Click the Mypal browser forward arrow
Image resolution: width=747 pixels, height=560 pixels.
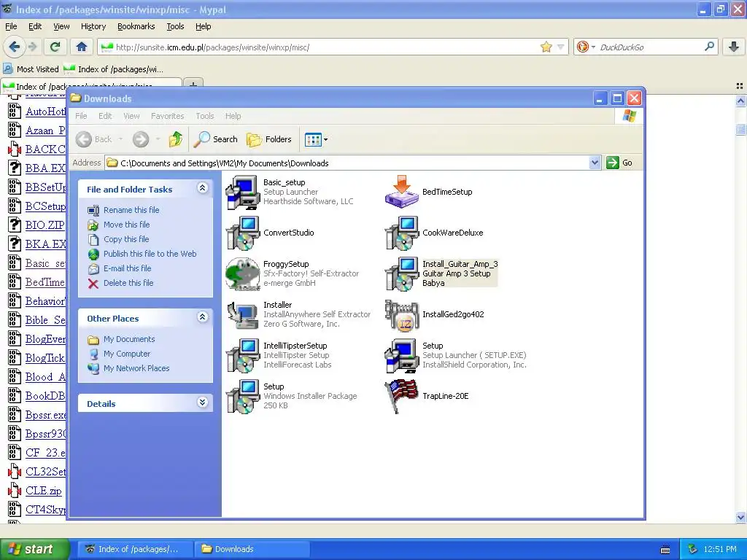coord(32,47)
